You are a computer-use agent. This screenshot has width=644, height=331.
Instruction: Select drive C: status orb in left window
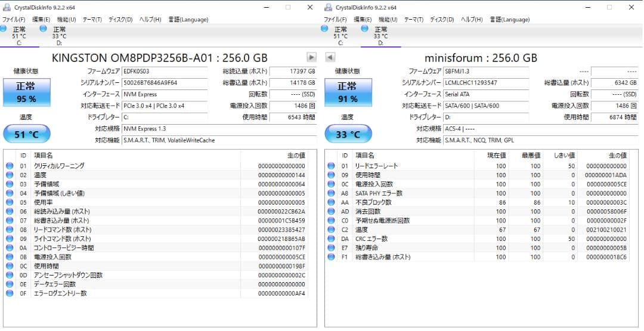[4, 29]
